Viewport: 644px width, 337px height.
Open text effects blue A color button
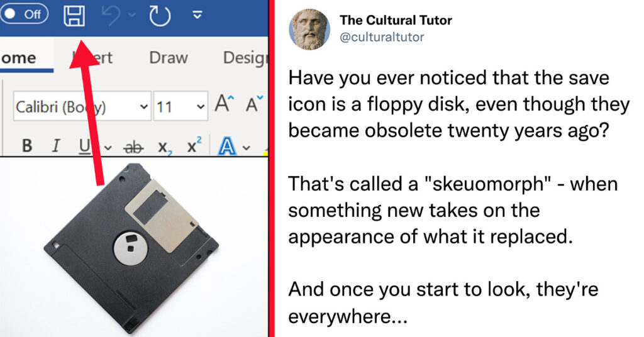point(226,146)
